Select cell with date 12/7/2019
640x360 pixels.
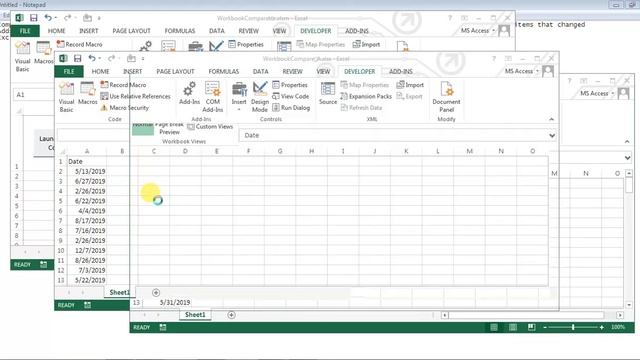(x=87, y=251)
